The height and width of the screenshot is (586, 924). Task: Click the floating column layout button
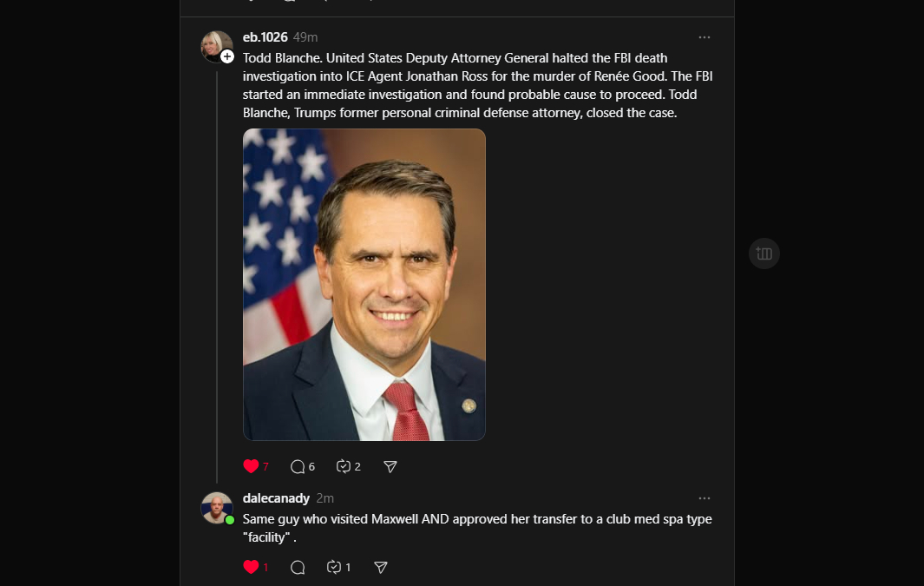[764, 253]
